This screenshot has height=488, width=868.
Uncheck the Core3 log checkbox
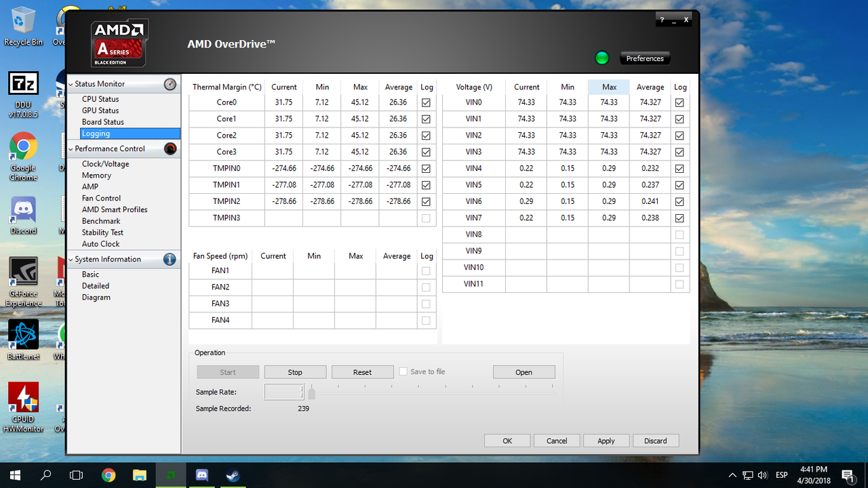coord(426,152)
